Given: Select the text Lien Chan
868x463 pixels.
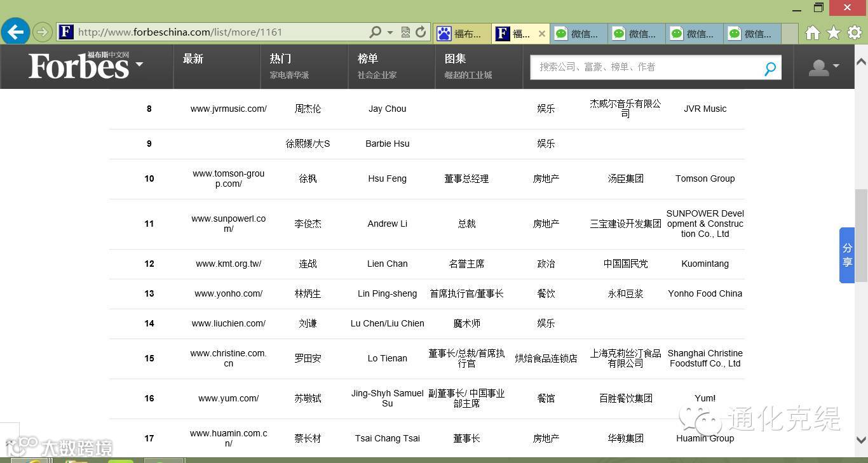Looking at the screenshot, I should click(388, 264).
